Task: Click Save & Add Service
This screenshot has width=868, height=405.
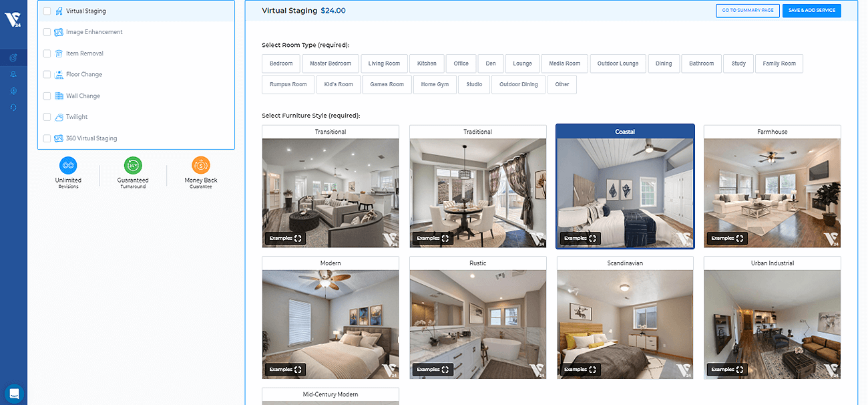Action: [x=812, y=11]
